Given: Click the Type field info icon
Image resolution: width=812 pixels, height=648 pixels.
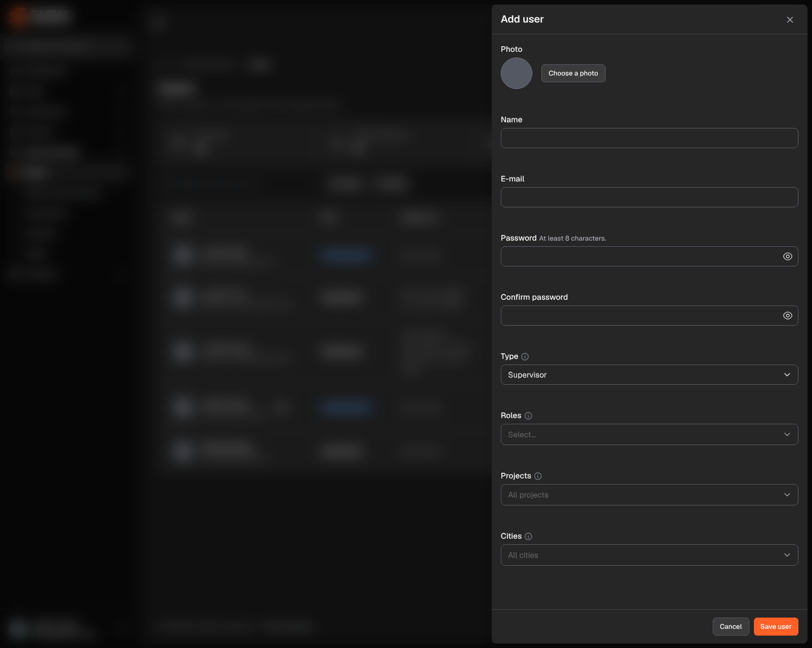Looking at the screenshot, I should point(525,357).
